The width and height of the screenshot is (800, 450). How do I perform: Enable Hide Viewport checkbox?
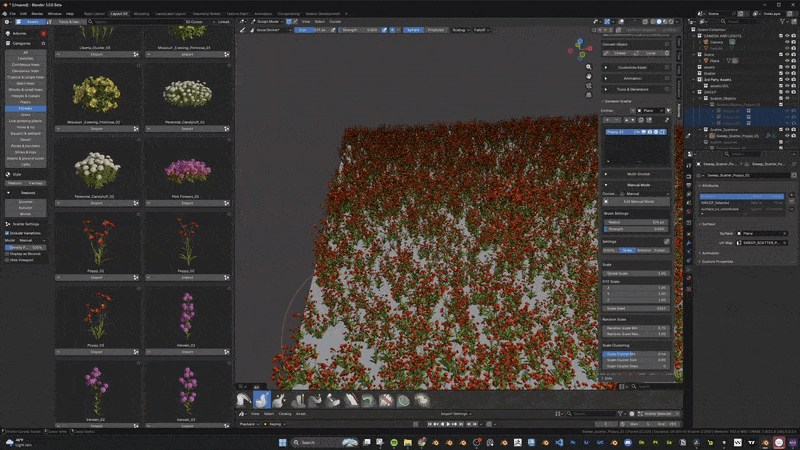pyautogui.click(x=7, y=260)
